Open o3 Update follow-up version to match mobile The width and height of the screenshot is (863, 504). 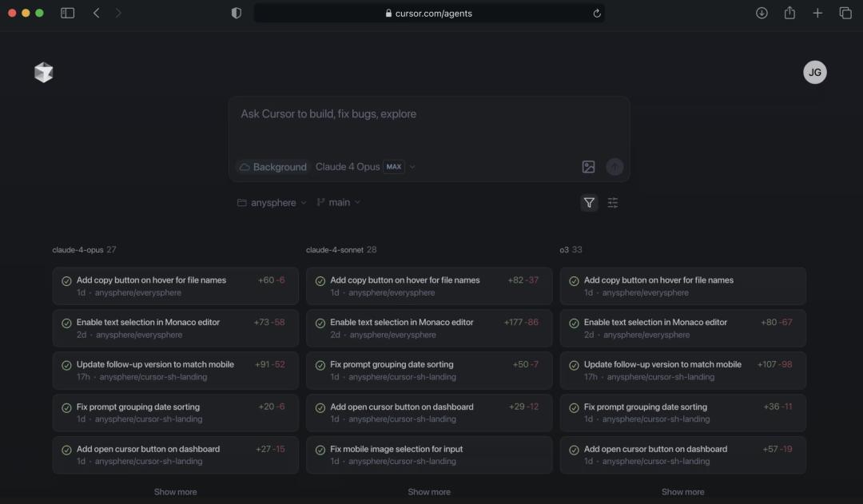pos(683,371)
